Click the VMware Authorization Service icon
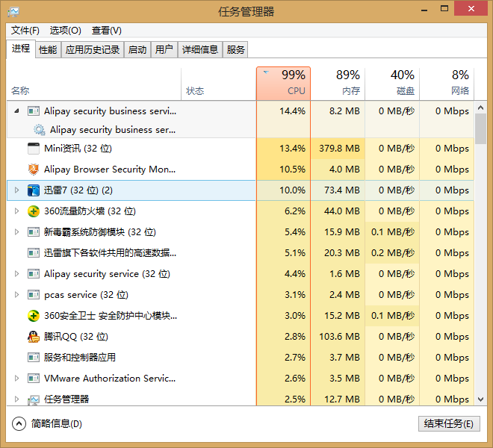 pos(34,379)
